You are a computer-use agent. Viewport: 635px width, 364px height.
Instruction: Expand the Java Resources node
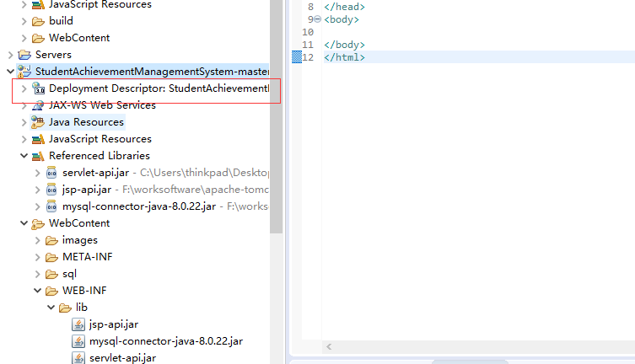pos(24,122)
